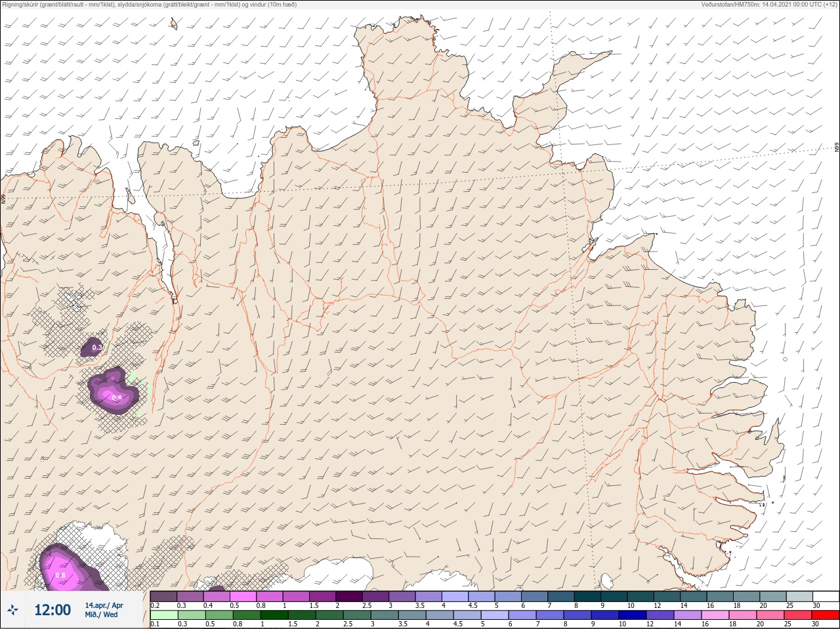
Task: Click the '0.1' value on lower legend scale
Action: [x=155, y=624]
